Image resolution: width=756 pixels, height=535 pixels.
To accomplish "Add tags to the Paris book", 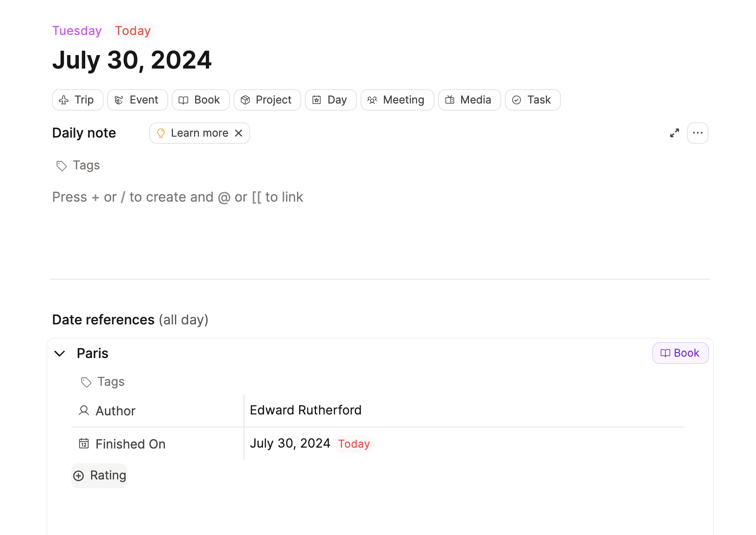I will coord(111,382).
